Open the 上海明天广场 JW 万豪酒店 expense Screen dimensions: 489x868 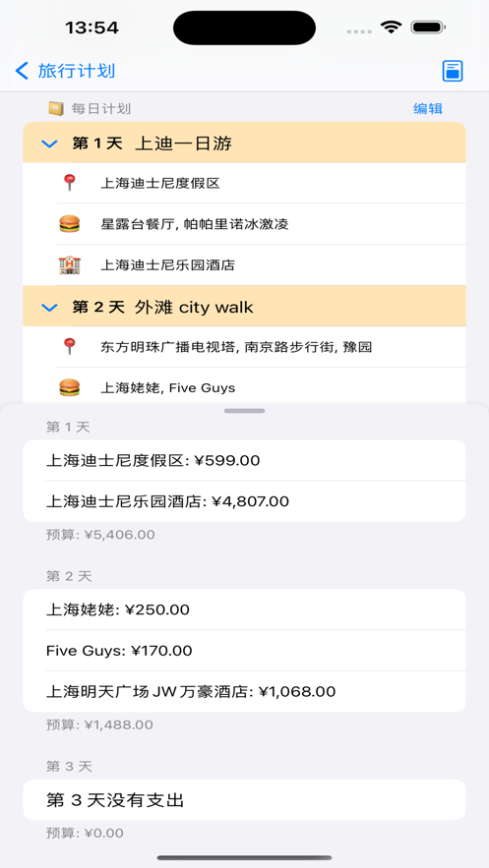tap(244, 691)
